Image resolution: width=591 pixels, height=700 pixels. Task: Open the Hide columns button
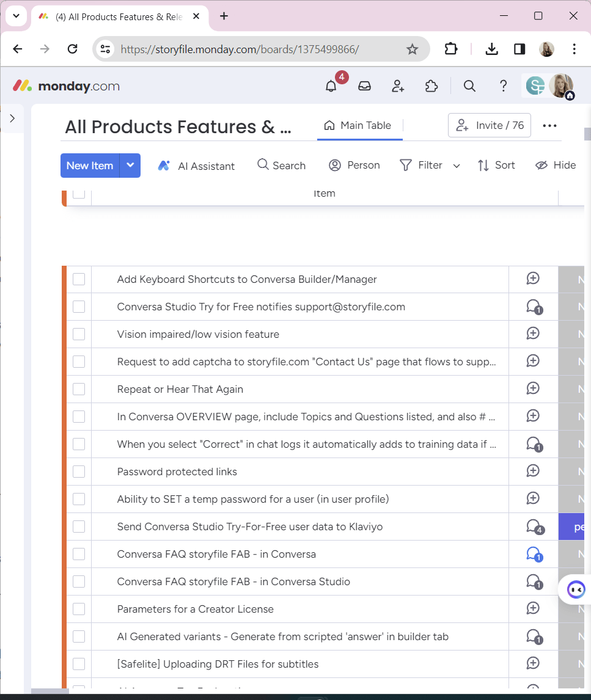556,165
